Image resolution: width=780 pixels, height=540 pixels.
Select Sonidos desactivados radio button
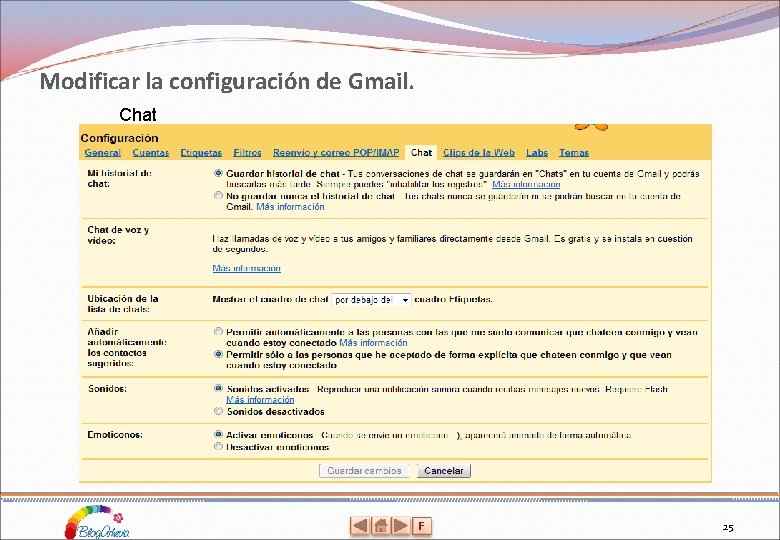point(218,411)
